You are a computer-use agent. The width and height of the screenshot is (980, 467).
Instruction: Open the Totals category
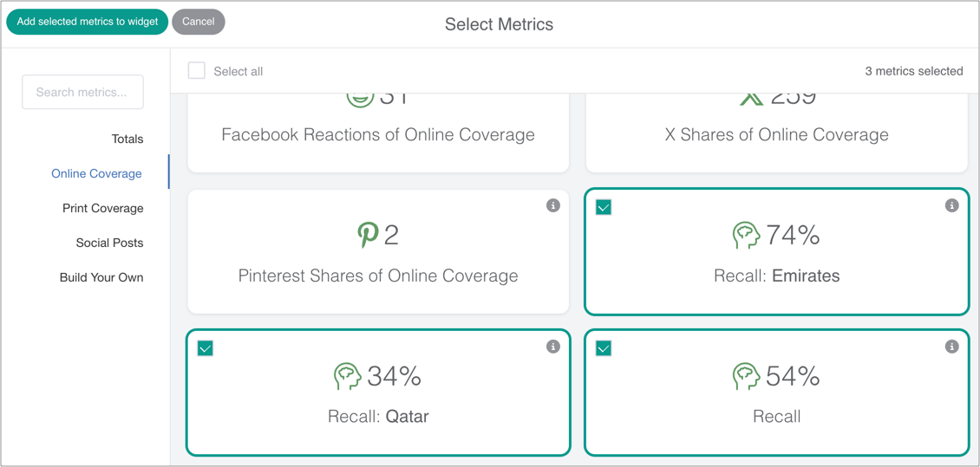tap(127, 139)
